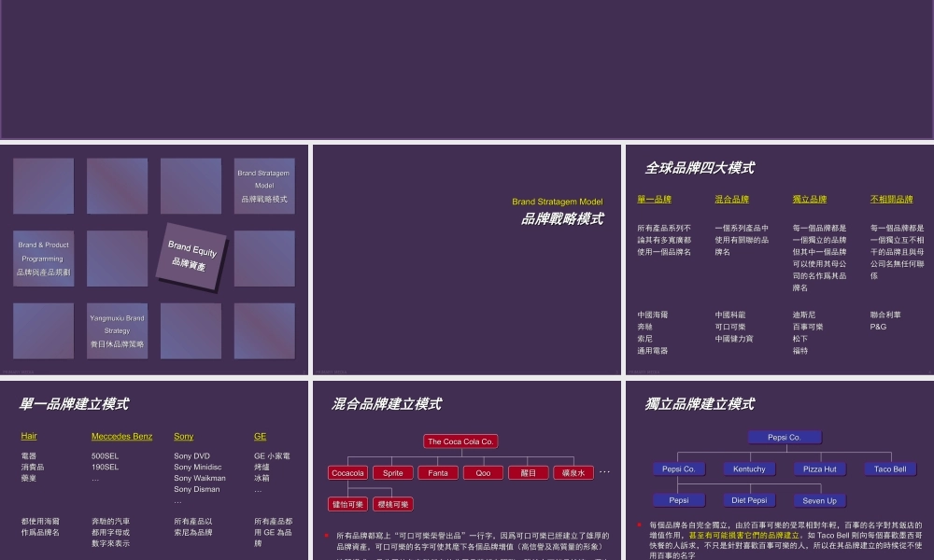This screenshot has height=560, width=934.
Task: Click the Taco Bell box
Action: [x=889, y=469]
